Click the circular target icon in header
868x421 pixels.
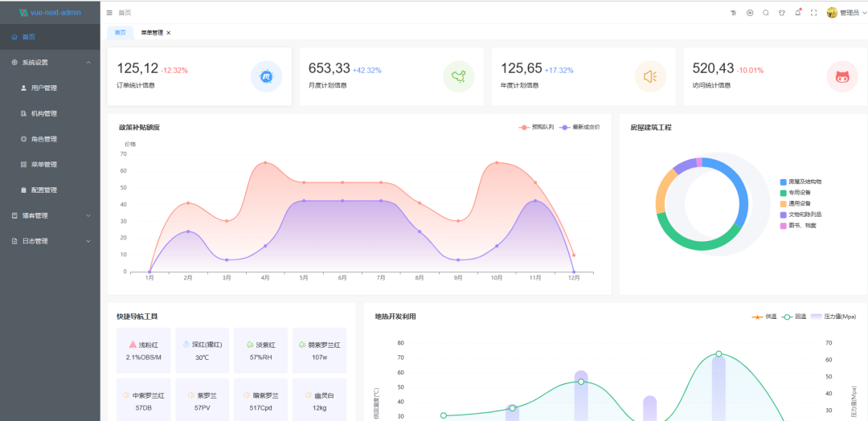(x=750, y=13)
